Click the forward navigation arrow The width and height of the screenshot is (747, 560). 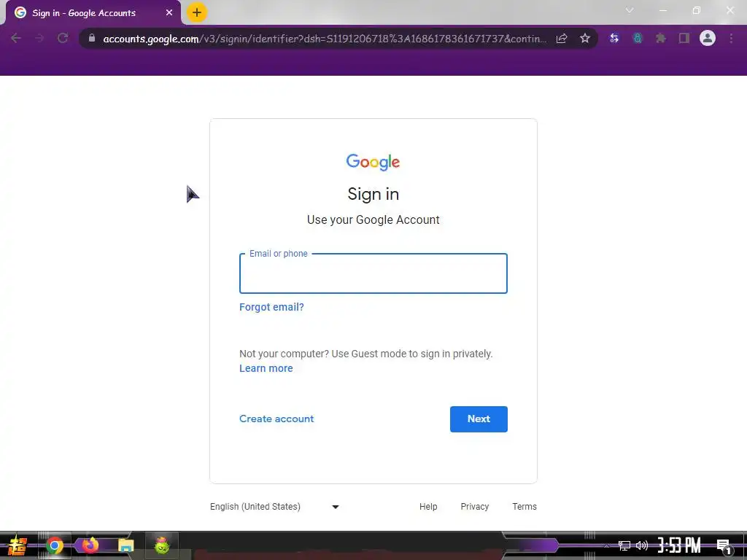(x=39, y=38)
